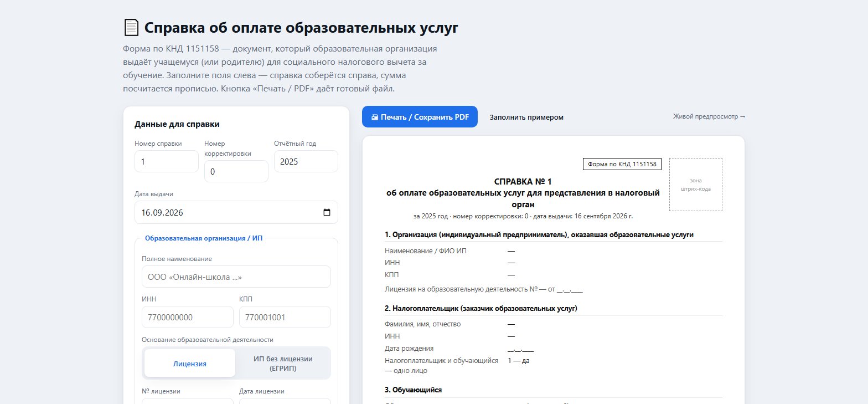Image resolution: width=868 pixels, height=404 pixels.
Task: Click the № лицензии label
Action: point(161,391)
